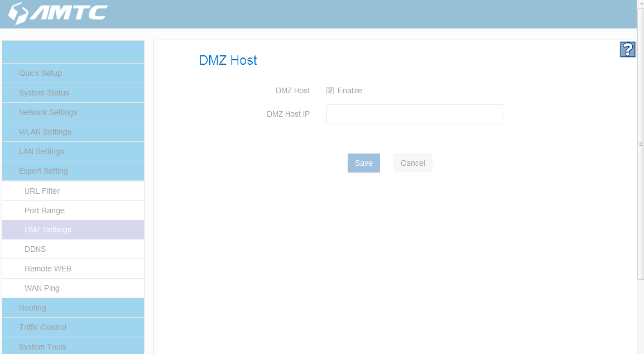Open Quick Setup menu

pos(73,73)
